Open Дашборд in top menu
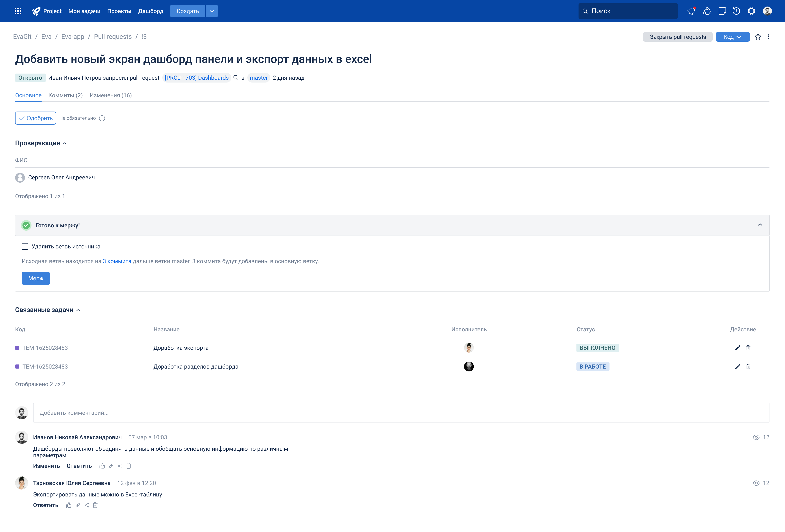The height and width of the screenshot is (532, 785). pyautogui.click(x=151, y=11)
